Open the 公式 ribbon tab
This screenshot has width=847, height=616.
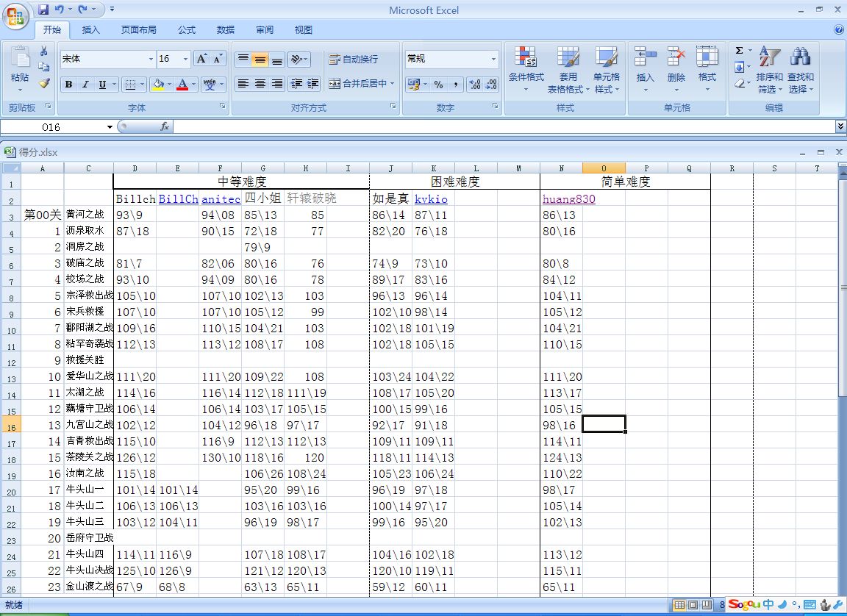click(x=187, y=30)
